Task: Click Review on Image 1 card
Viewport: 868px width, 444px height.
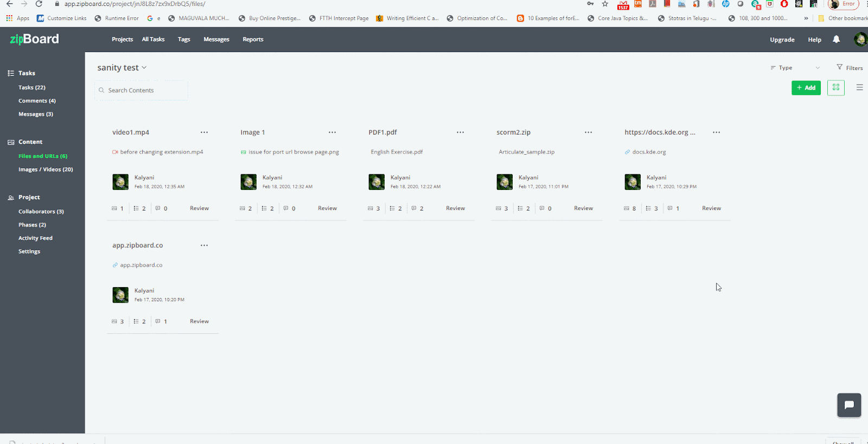Action: (327, 208)
